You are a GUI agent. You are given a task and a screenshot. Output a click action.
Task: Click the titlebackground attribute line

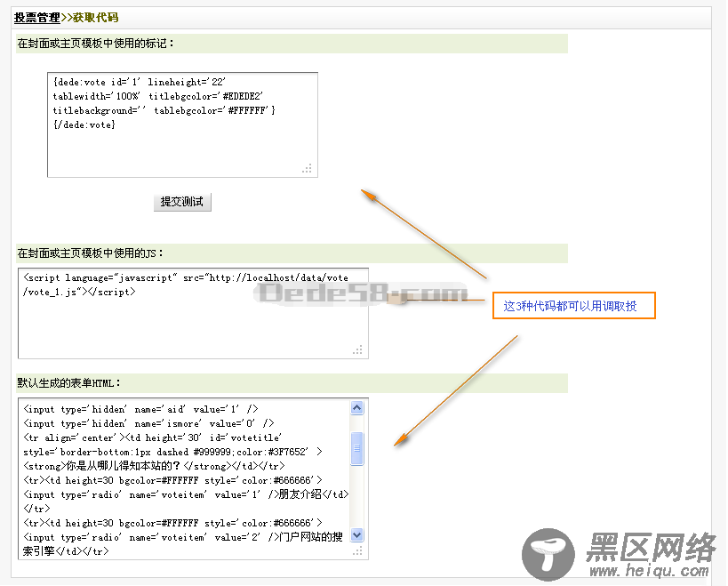[164, 110]
